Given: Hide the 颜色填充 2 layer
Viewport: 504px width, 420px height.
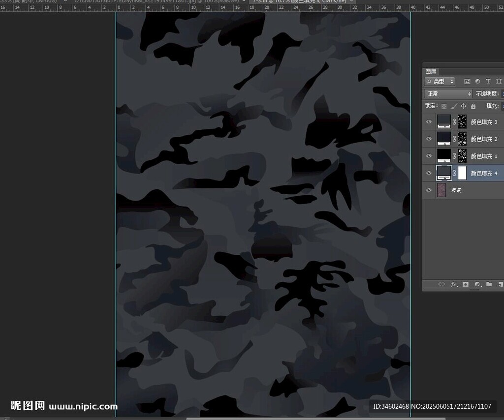Looking at the screenshot, I should 429,139.
